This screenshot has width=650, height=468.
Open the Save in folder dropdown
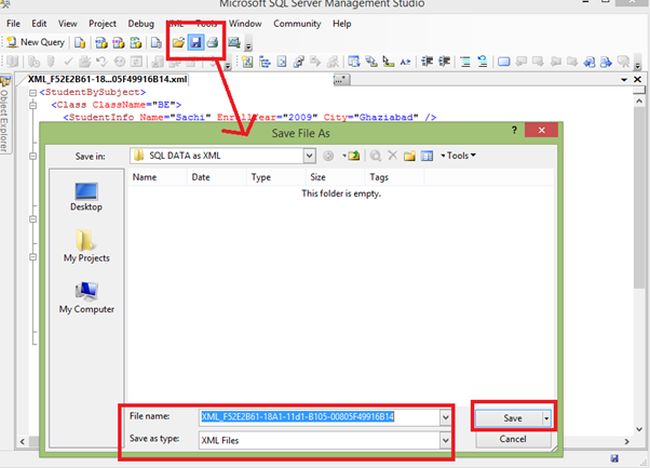pyautogui.click(x=309, y=156)
